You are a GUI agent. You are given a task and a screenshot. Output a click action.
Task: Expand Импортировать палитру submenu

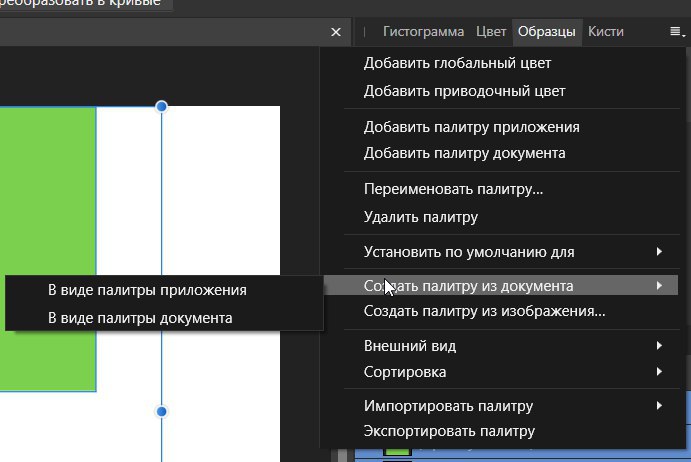(x=511, y=406)
